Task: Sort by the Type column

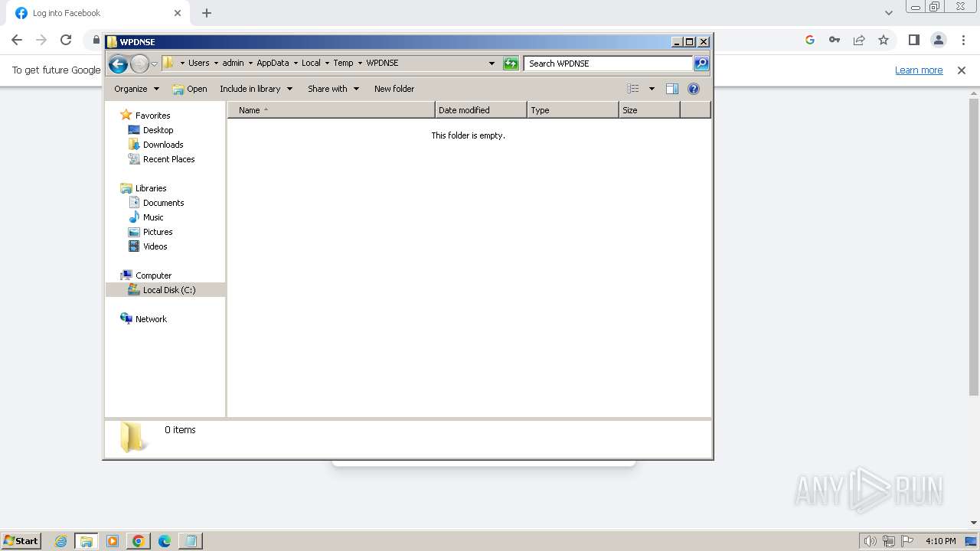Action: pos(573,110)
